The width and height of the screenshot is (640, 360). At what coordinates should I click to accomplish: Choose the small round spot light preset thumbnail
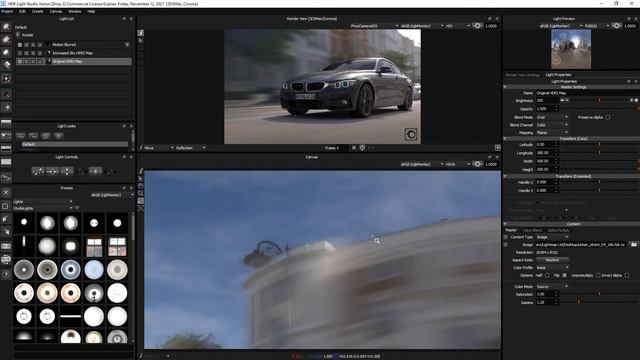tap(24, 222)
